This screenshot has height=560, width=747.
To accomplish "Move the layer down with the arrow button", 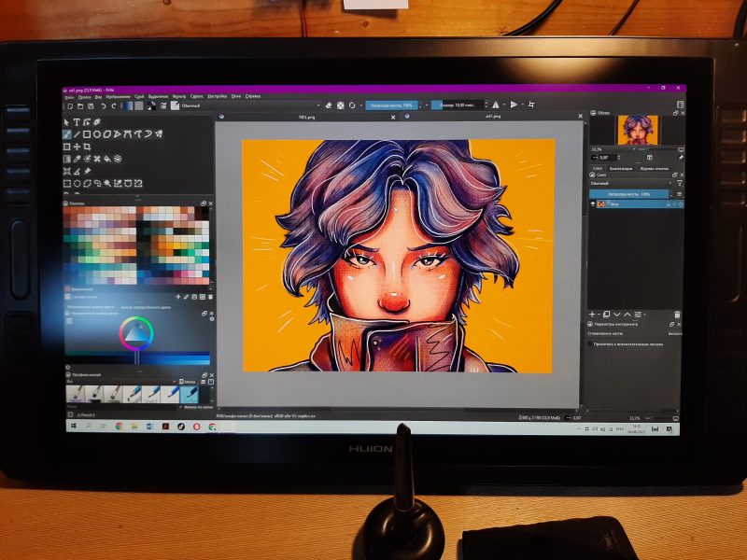I will [x=617, y=315].
